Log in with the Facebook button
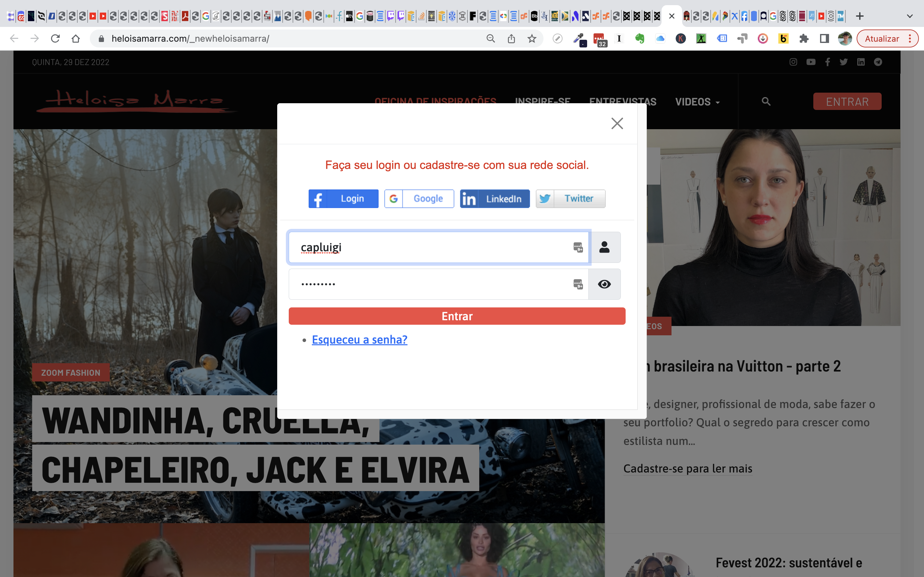924x577 pixels. click(343, 198)
